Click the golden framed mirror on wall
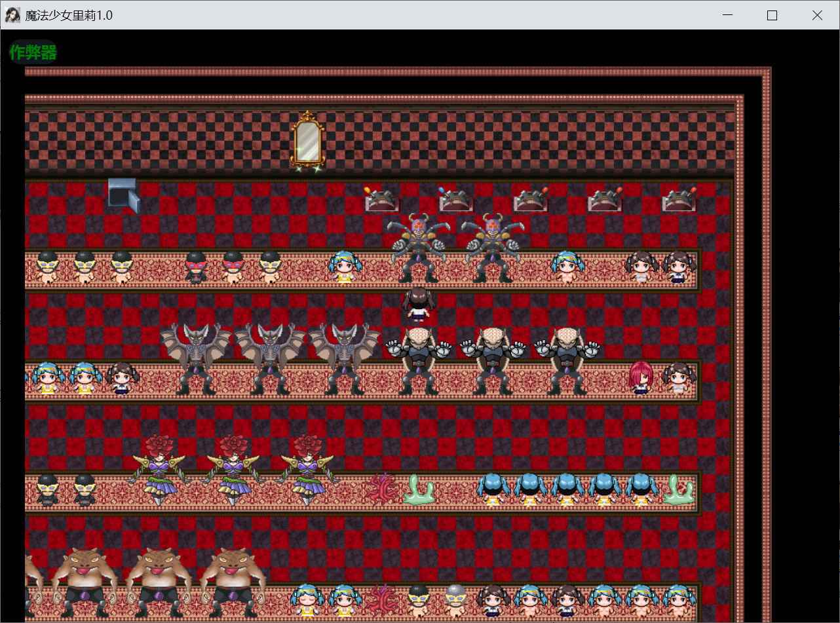The height and width of the screenshot is (623, 840). (x=307, y=140)
